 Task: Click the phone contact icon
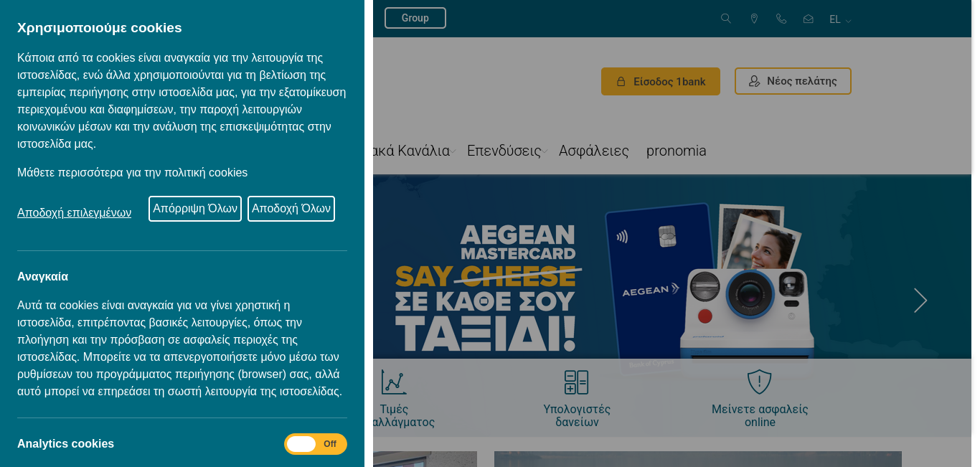pyautogui.click(x=781, y=19)
